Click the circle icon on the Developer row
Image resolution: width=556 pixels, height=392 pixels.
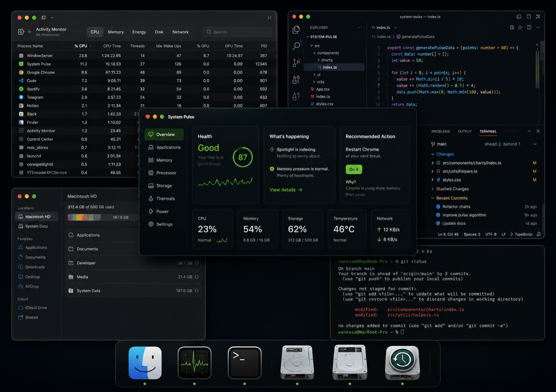pos(197,263)
